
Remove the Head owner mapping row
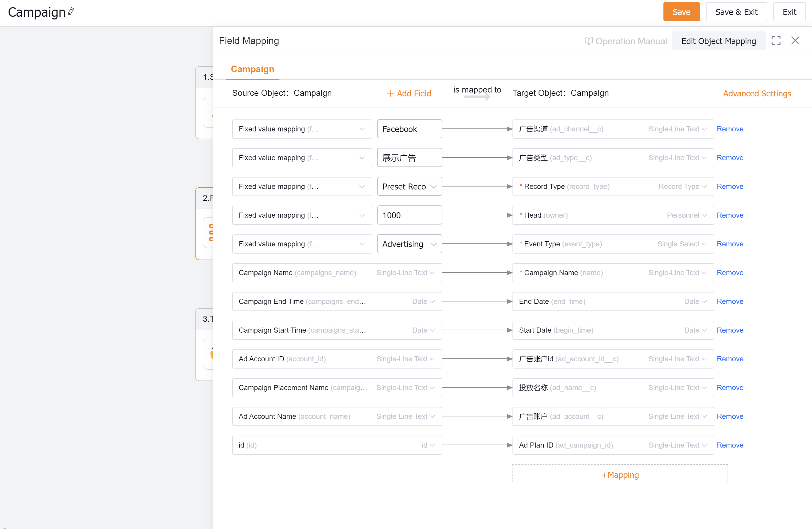(x=730, y=215)
